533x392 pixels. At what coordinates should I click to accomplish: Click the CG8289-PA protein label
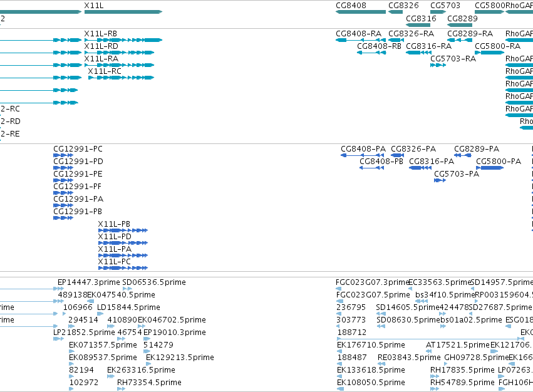[x=477, y=149]
